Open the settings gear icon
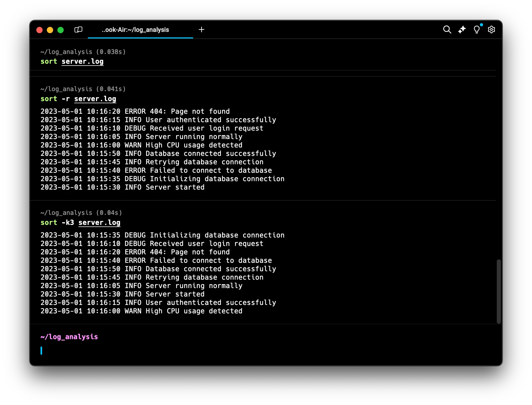Viewport: 532px width, 405px height. coord(491,29)
